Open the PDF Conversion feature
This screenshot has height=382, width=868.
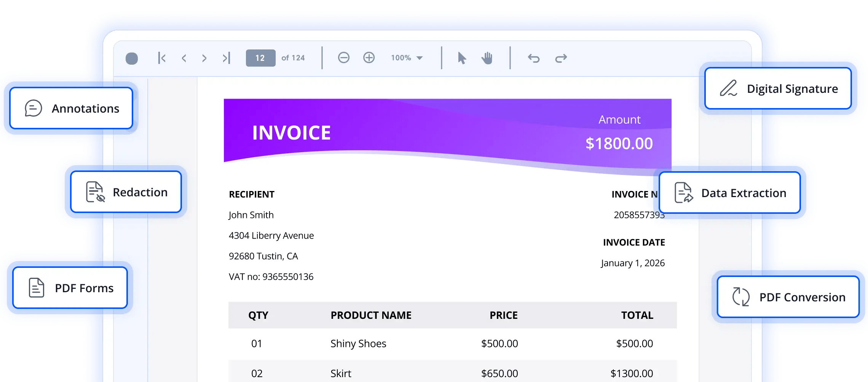coord(788,297)
